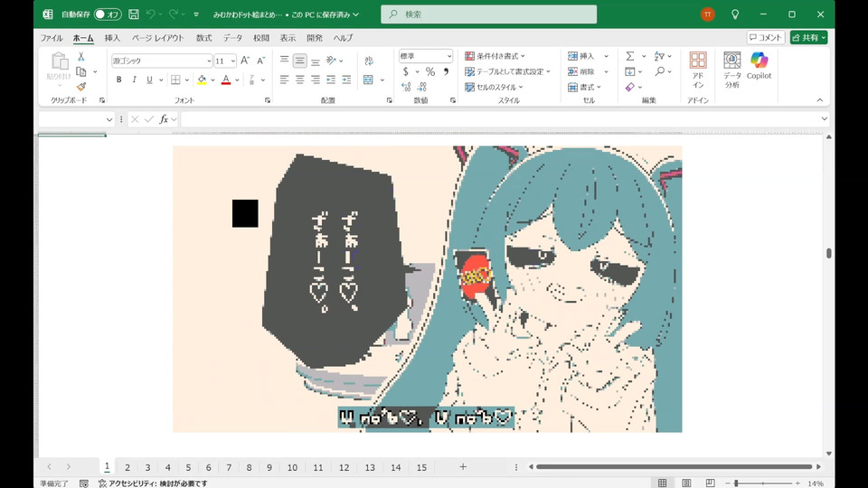Click the Undo arrow icon

coord(151,14)
